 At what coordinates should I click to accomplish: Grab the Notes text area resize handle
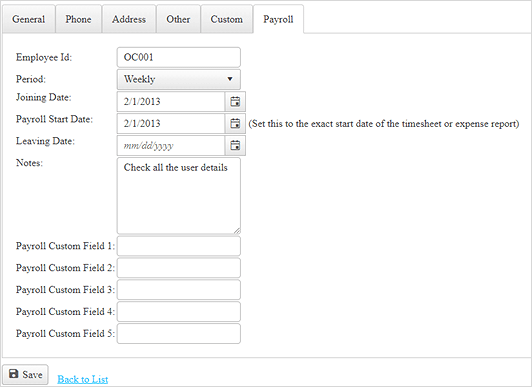pyautogui.click(x=237, y=231)
